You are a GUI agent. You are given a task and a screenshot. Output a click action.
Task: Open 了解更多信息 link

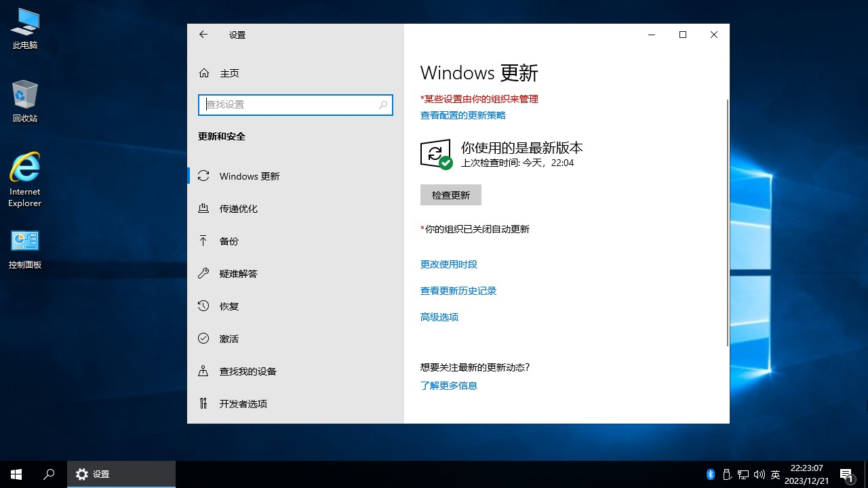(449, 386)
